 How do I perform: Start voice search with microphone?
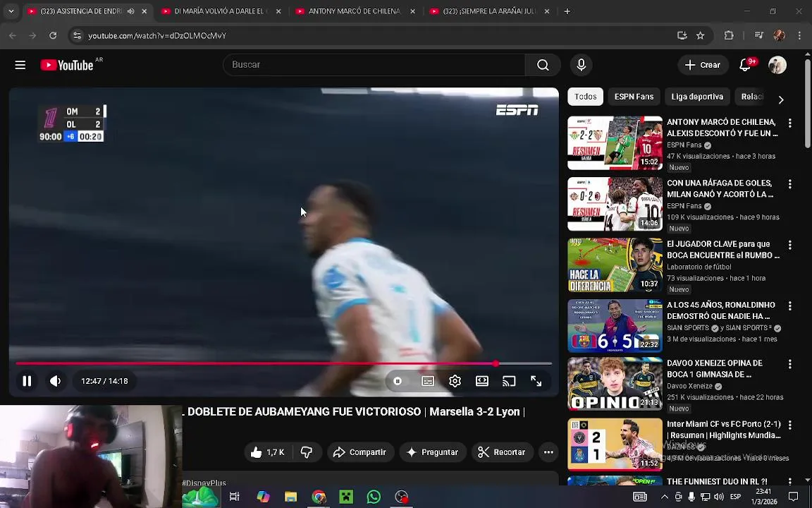[581, 65]
